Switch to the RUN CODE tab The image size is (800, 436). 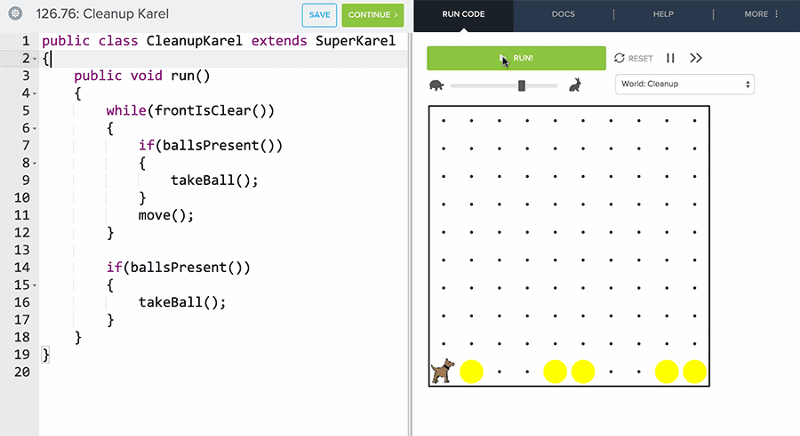(x=464, y=15)
